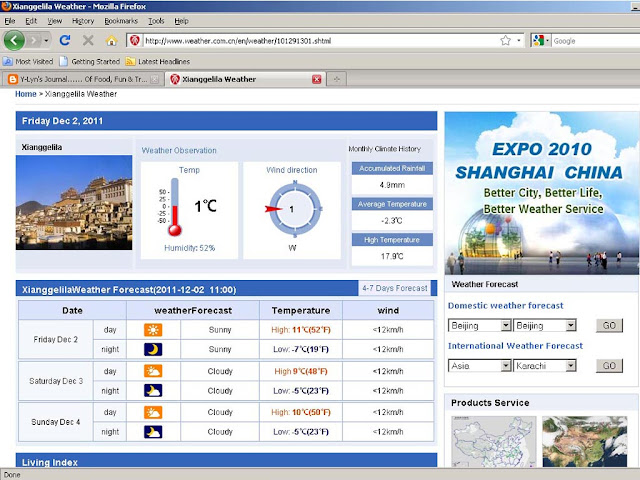Click the Low: -7°C(19°F) temperature cell
The height and width of the screenshot is (480, 640).
pos(301,349)
